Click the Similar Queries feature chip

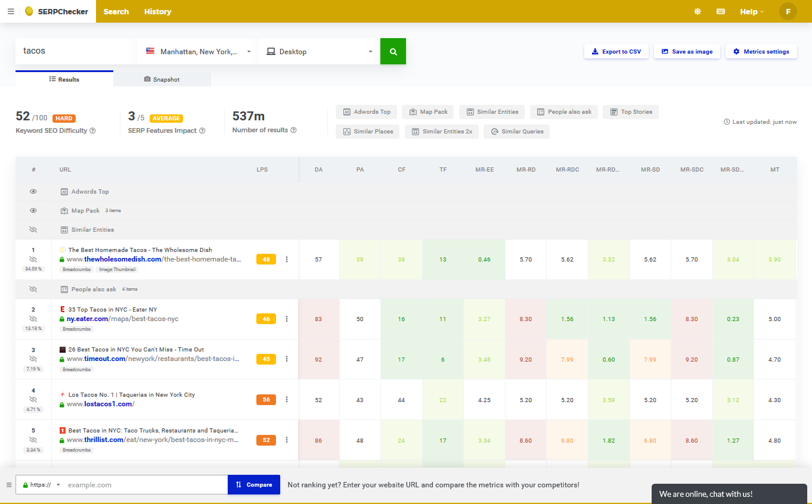(516, 131)
